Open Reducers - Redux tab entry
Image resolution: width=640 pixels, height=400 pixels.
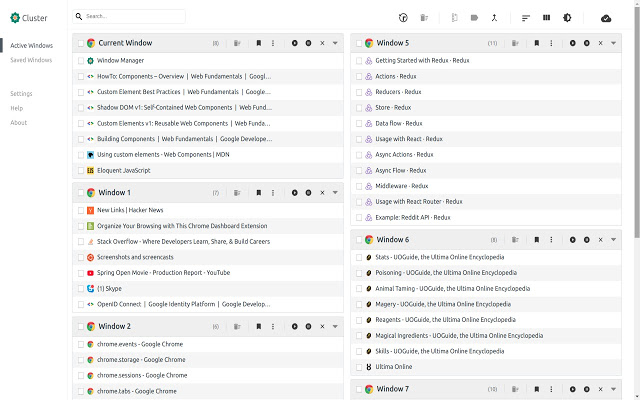[x=398, y=92]
